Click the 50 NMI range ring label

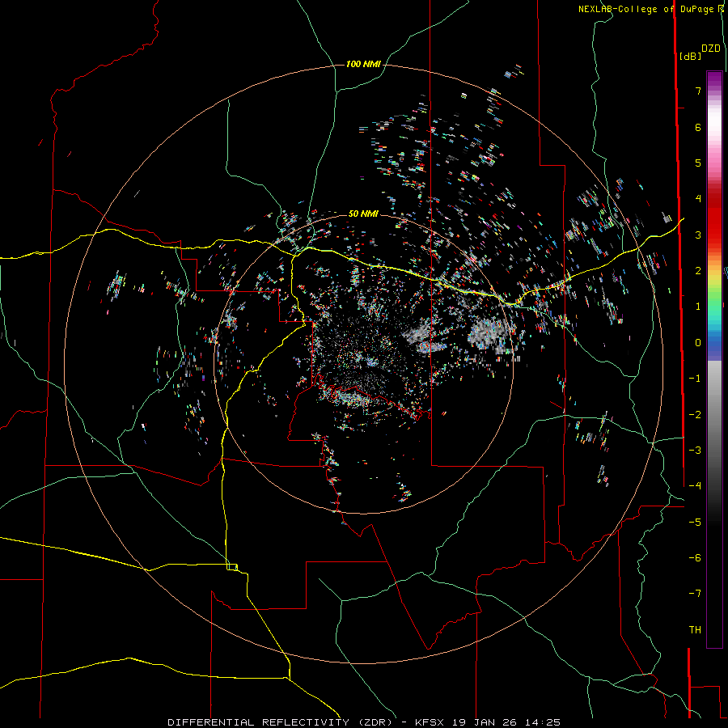pos(363,214)
